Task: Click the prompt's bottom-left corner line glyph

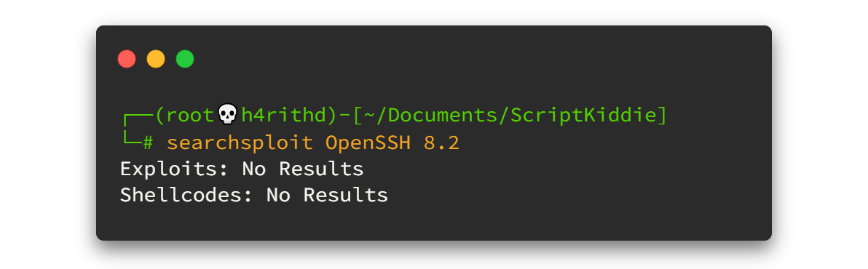Action: [131, 139]
